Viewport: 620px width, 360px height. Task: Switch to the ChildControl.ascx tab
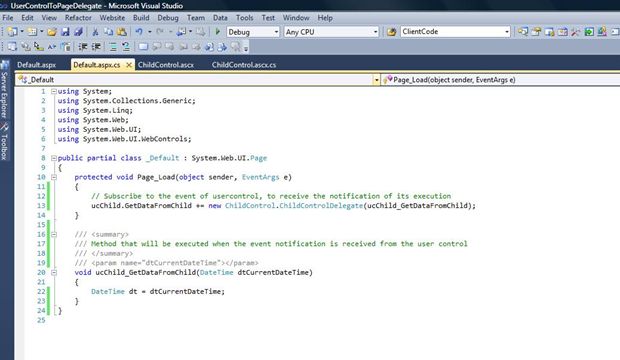tap(166, 65)
